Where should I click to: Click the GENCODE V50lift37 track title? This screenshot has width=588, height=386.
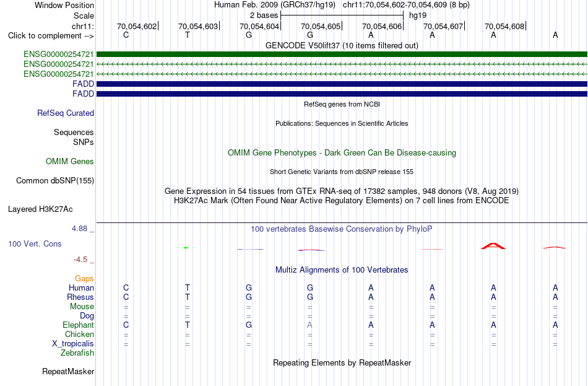[x=342, y=45]
